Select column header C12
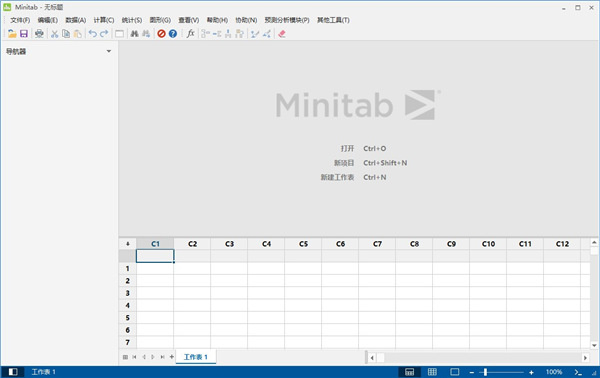The image size is (600, 378). [x=562, y=244]
